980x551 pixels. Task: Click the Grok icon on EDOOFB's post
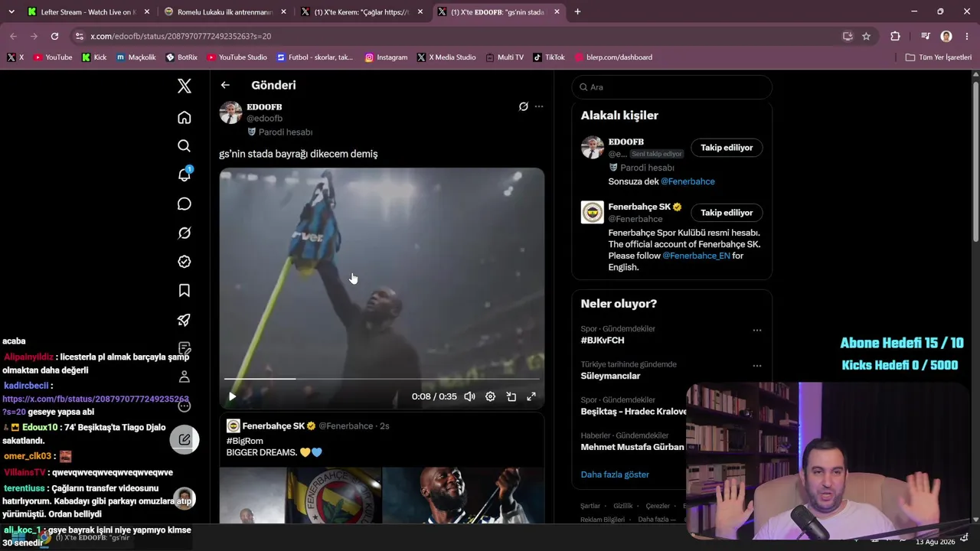pyautogui.click(x=524, y=106)
